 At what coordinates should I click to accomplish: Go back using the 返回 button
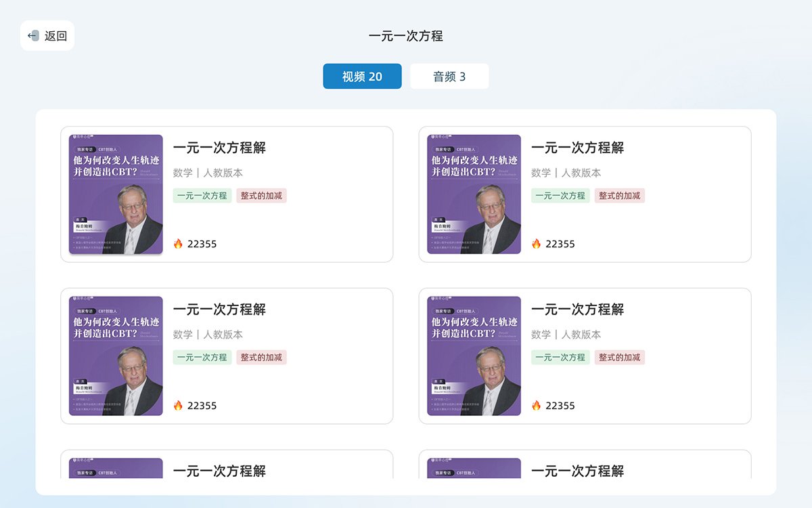pyautogui.click(x=47, y=36)
